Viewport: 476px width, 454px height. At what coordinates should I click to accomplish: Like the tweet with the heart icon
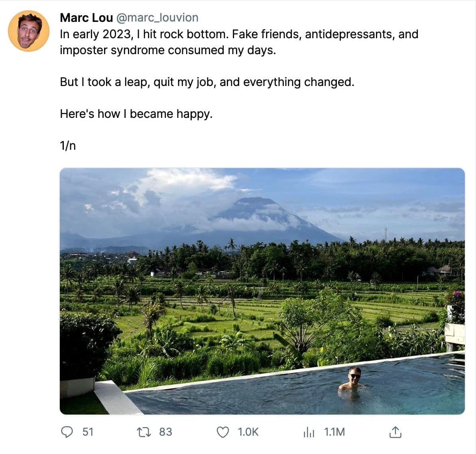coord(222,432)
